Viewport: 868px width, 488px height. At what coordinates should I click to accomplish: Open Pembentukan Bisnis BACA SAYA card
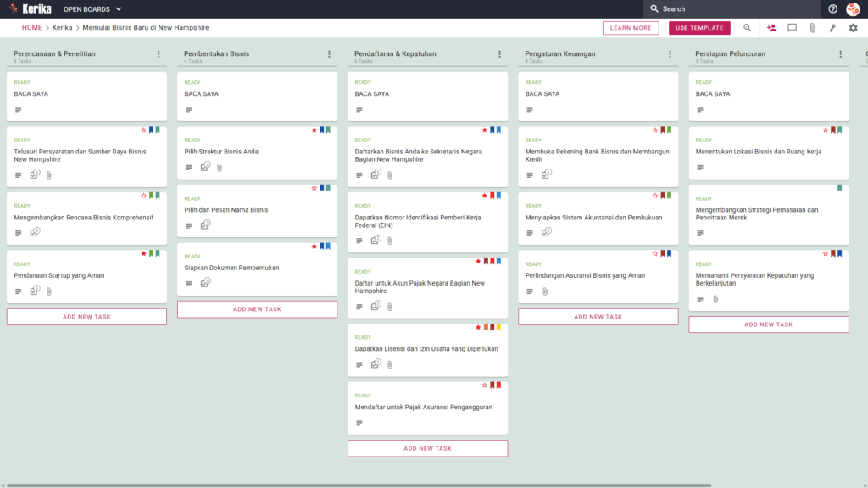coord(257,97)
